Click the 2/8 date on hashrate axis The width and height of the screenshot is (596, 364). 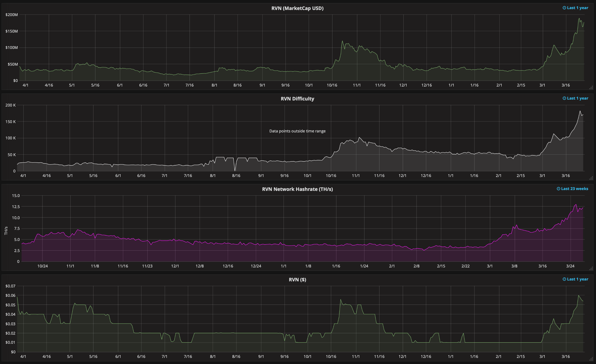click(417, 266)
